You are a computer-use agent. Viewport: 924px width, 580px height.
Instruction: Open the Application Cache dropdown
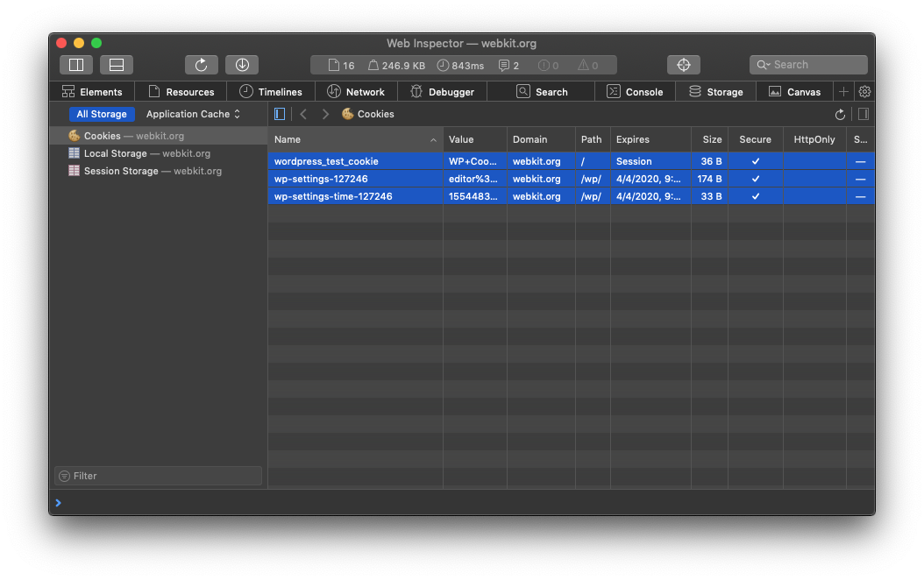(x=193, y=114)
